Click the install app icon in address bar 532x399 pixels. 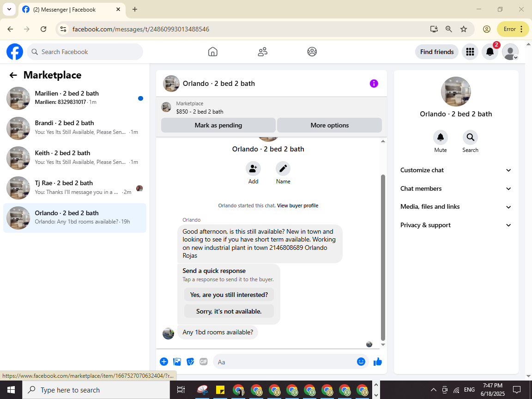(x=434, y=29)
